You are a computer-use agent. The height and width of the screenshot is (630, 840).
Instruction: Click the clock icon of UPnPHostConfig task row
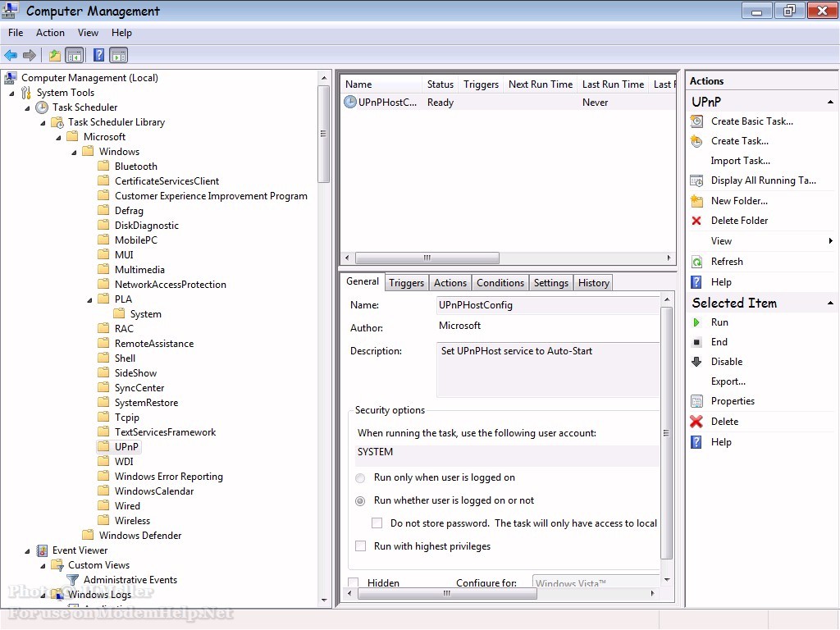[349, 102]
